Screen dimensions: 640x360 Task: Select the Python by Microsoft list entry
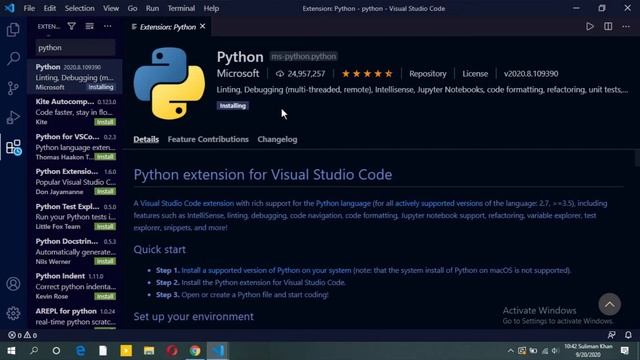(75, 76)
